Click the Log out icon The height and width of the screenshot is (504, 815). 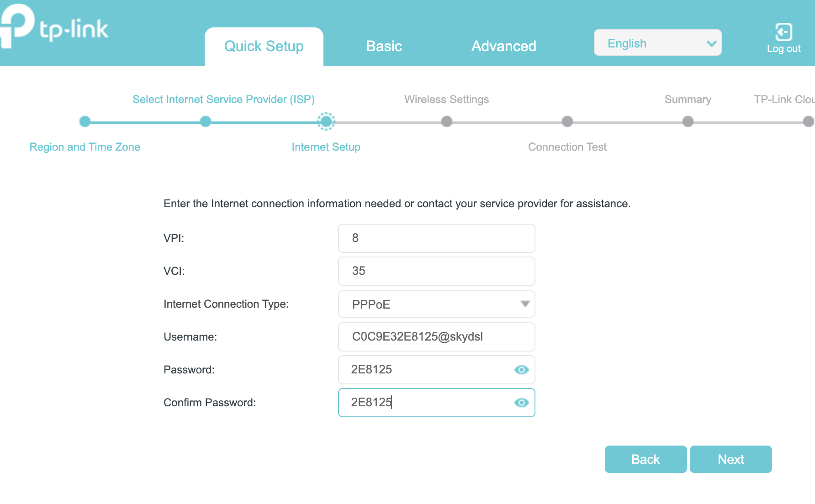[x=783, y=31]
